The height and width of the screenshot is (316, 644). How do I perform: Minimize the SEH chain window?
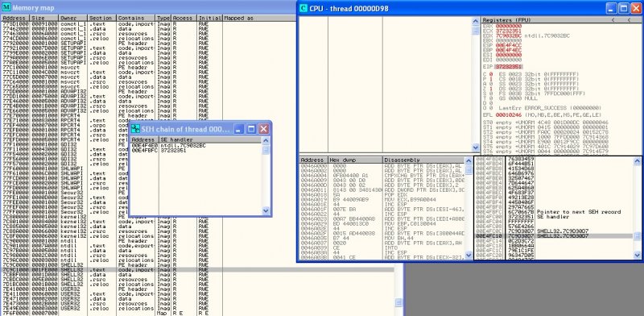coord(239,129)
